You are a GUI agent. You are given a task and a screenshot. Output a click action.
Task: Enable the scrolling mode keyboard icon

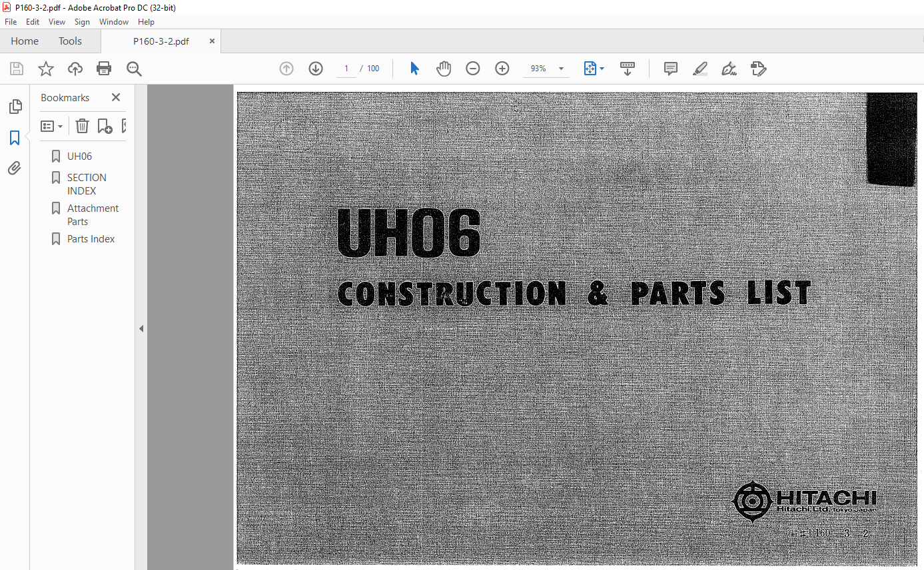tap(628, 69)
